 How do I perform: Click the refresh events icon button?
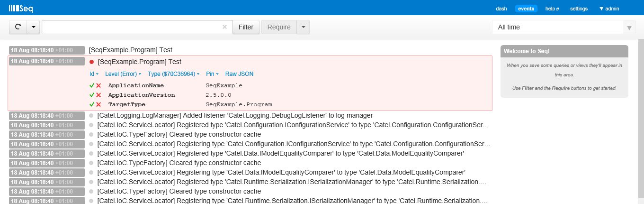click(18, 27)
